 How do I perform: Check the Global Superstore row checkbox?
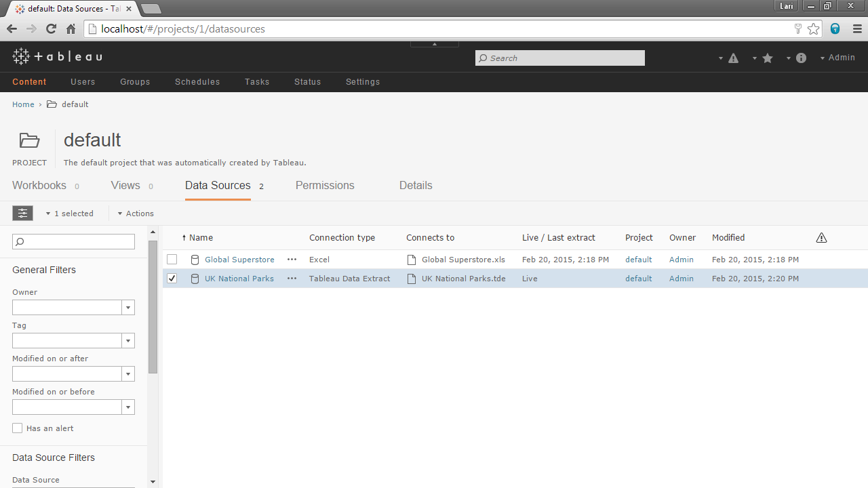pyautogui.click(x=172, y=260)
